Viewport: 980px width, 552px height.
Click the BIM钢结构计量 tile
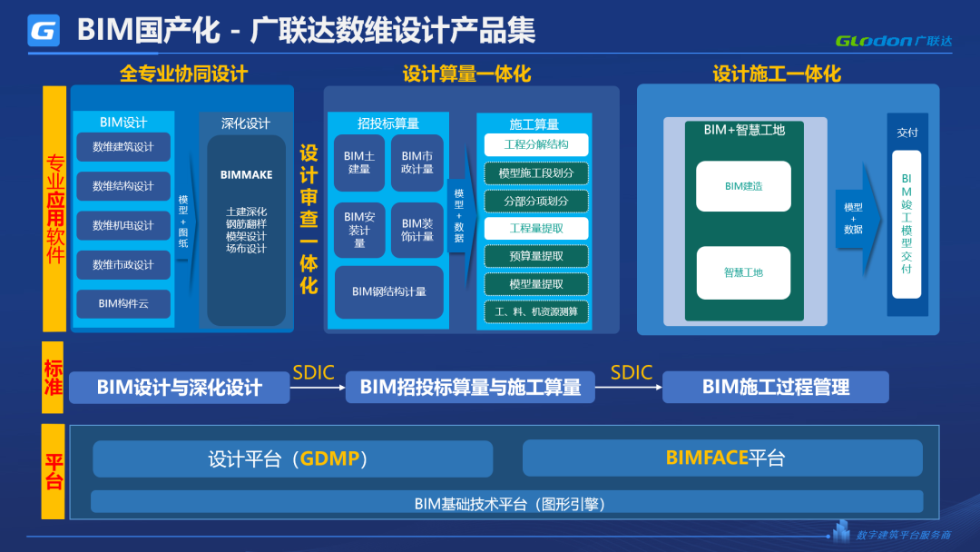pos(388,292)
